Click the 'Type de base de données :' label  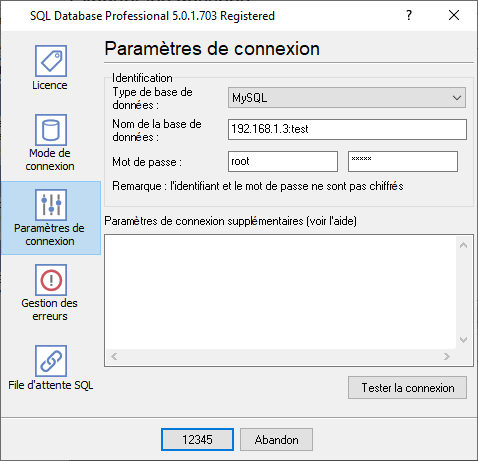click(152, 98)
